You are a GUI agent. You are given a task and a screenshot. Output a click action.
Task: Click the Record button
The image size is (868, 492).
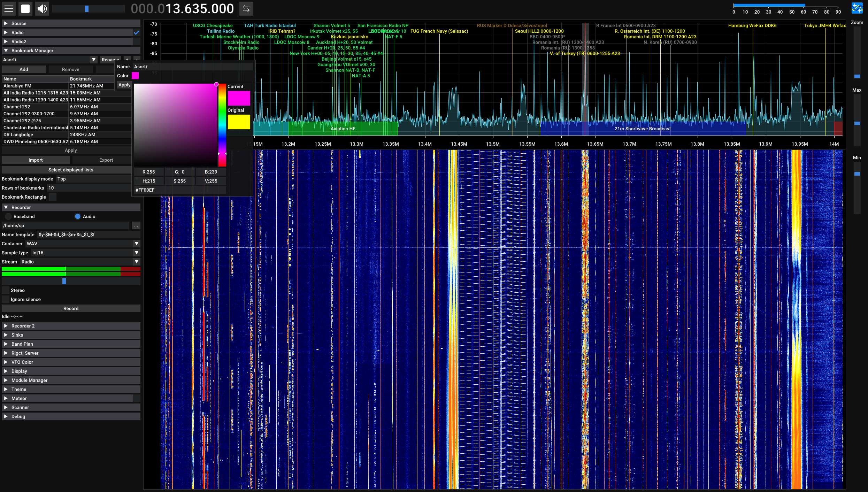pos(71,308)
